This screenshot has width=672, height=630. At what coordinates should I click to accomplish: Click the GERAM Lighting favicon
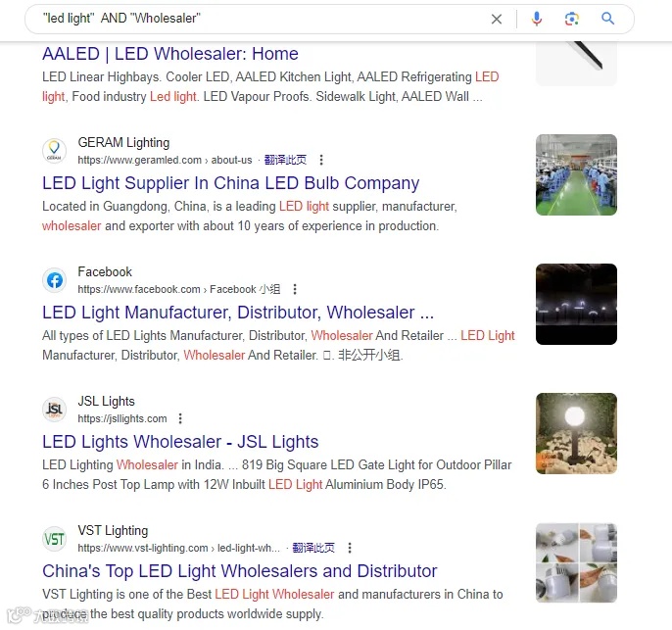pyautogui.click(x=55, y=151)
